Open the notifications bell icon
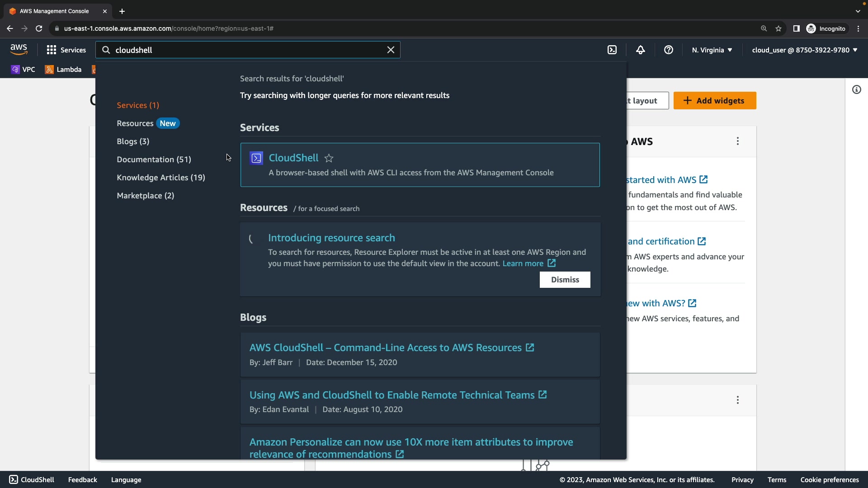 tap(640, 50)
